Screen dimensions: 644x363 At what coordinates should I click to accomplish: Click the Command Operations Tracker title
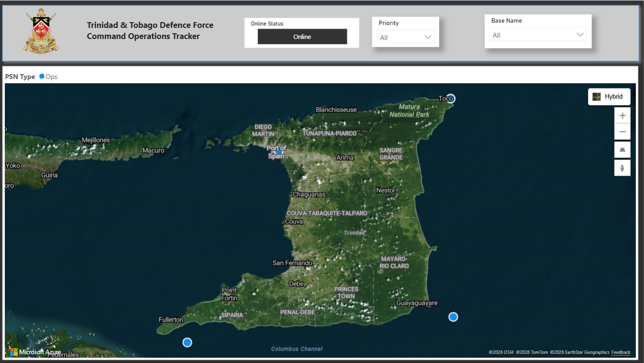[x=144, y=36]
